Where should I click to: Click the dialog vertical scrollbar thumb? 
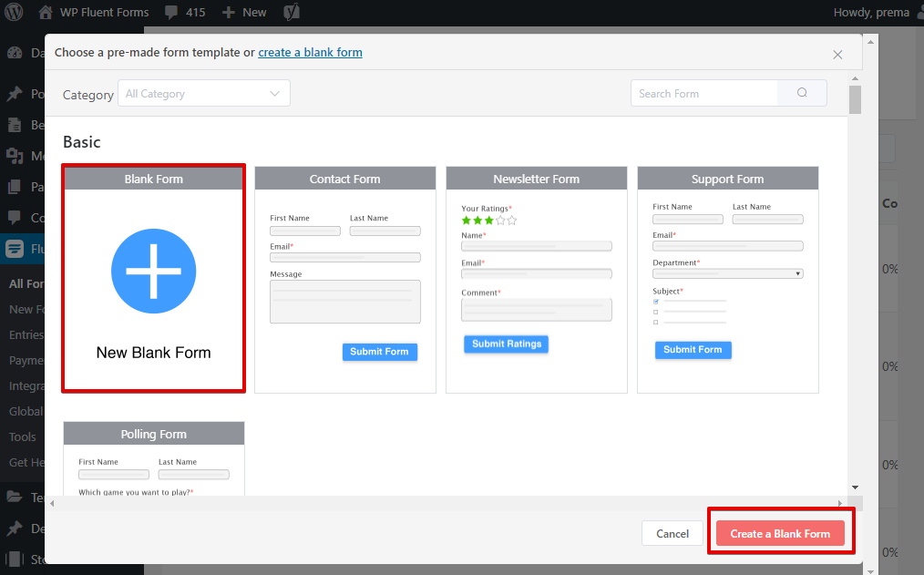855,99
